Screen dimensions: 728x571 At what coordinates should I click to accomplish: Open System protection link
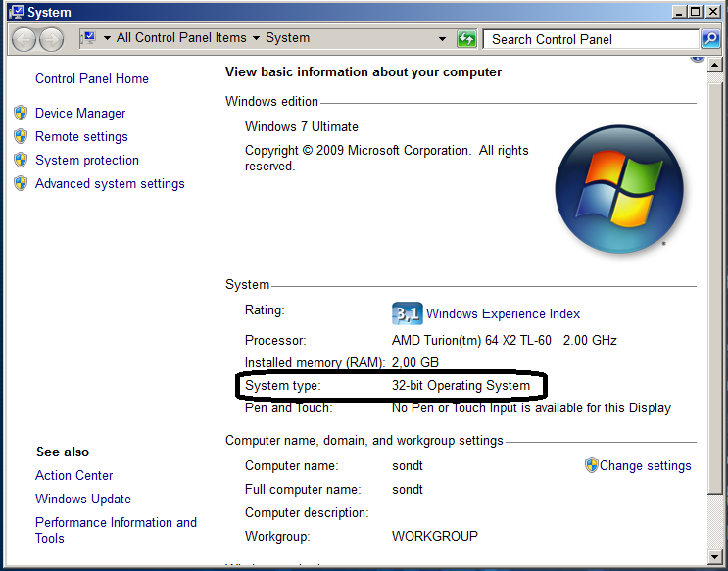(x=87, y=160)
